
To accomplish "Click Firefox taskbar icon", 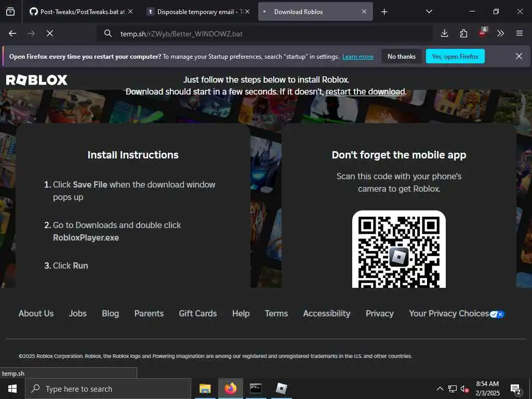I will [230, 389].
